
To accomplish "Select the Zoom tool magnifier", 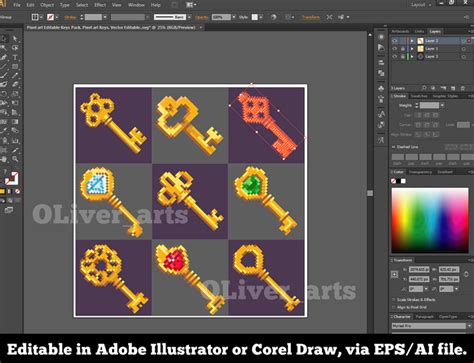I will click(15, 159).
